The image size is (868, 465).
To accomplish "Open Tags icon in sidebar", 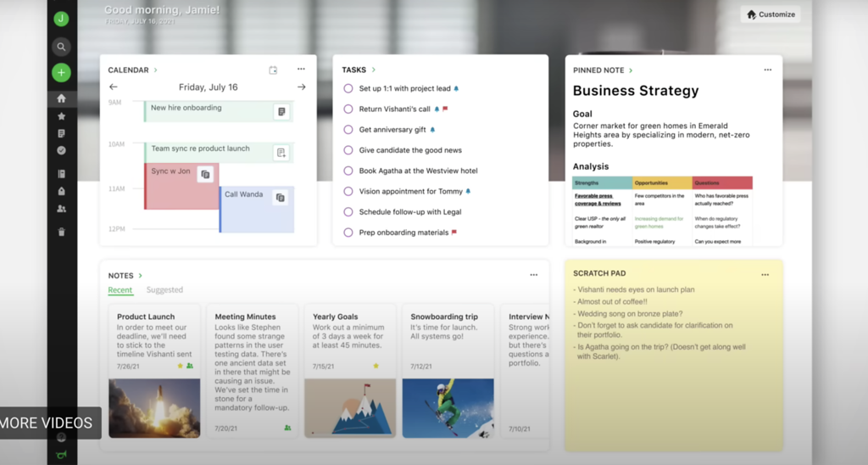I will 61,191.
